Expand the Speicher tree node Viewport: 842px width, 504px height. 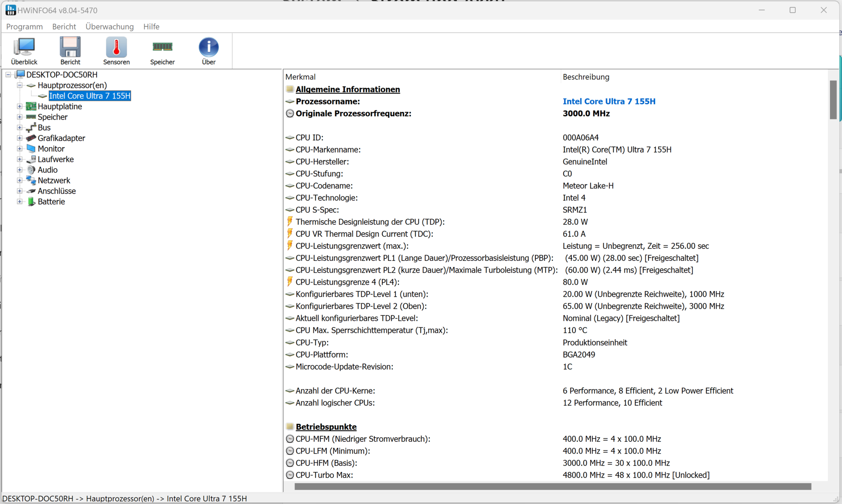20,117
